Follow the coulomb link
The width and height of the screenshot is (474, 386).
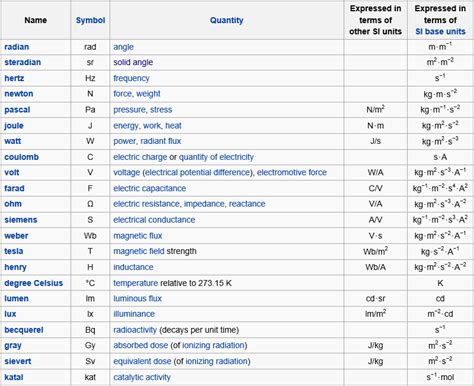pos(22,157)
